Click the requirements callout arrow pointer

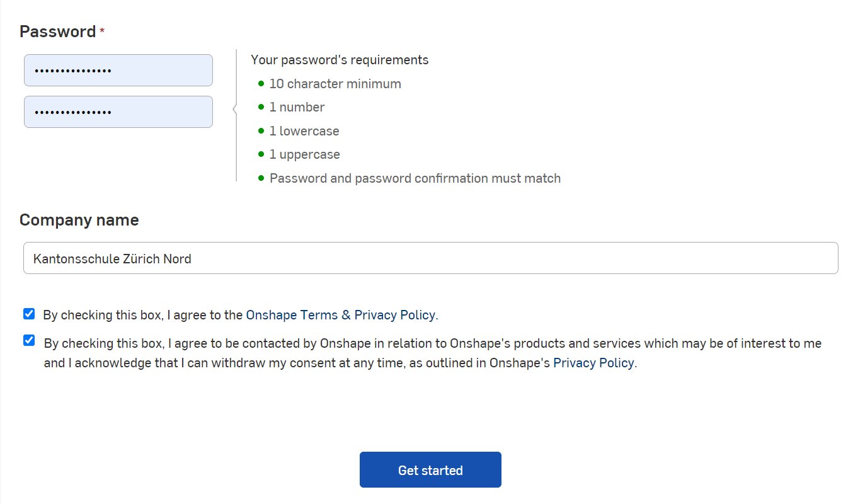(x=234, y=110)
